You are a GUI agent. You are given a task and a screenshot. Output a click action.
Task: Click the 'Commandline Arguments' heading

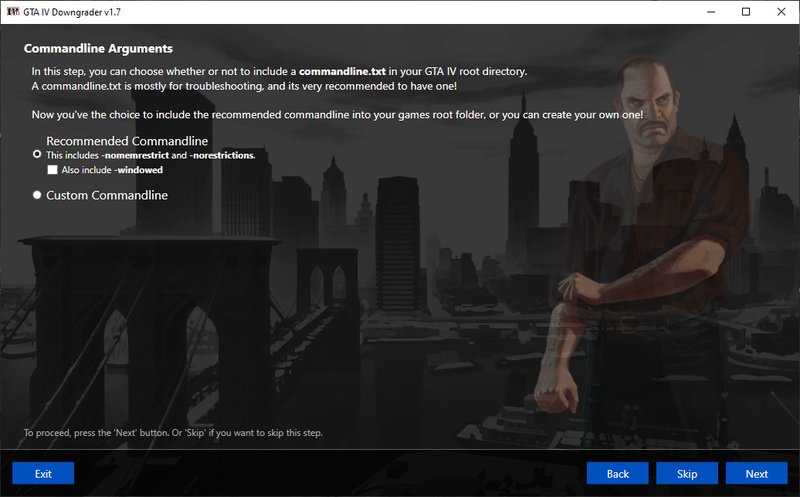tap(98, 48)
